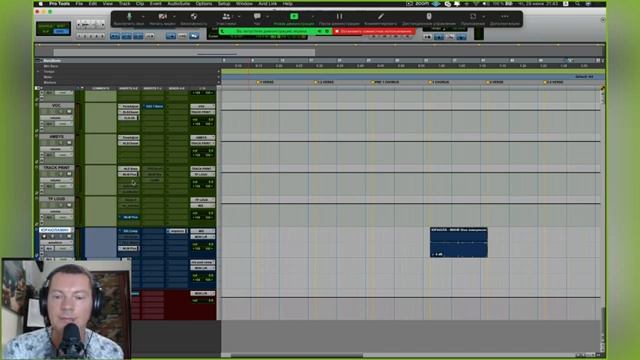640x360 pixels.
Task: Open Zoom chat bubble icon
Action: (257, 16)
